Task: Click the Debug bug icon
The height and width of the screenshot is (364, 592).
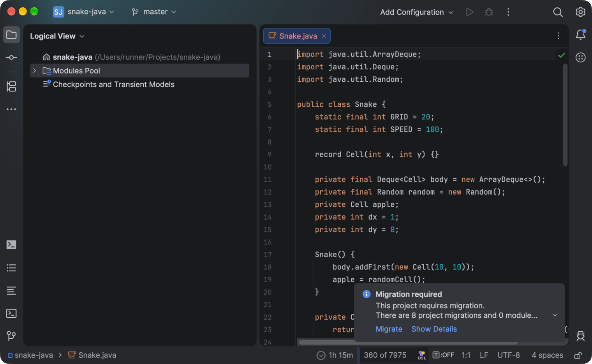Action: [x=489, y=12]
